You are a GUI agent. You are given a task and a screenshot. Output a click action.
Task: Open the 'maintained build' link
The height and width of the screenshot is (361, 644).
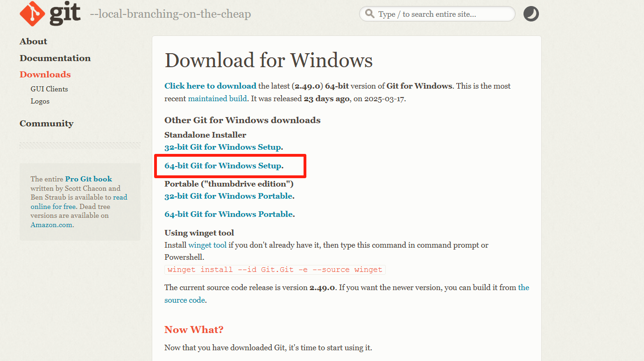click(217, 99)
